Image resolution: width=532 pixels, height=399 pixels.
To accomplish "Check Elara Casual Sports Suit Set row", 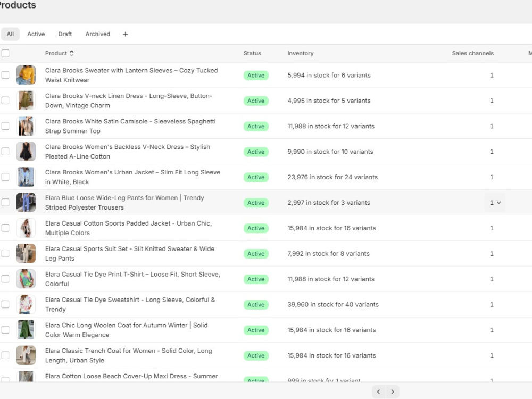I will tap(5, 253).
